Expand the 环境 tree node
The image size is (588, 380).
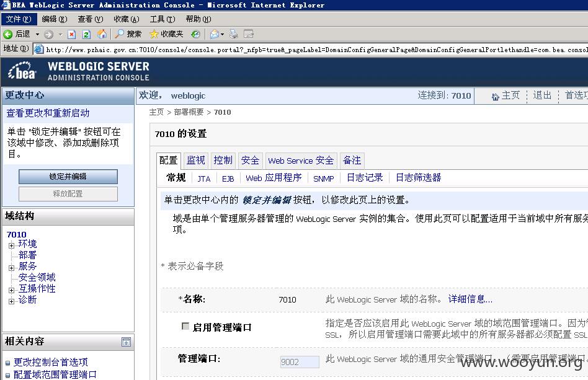[11, 246]
